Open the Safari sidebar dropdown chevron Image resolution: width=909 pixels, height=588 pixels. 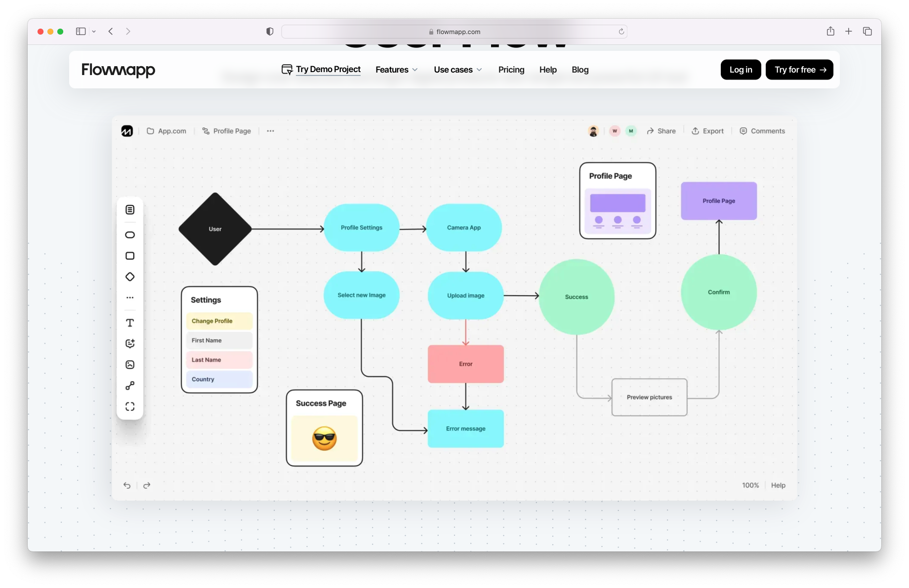[94, 32]
